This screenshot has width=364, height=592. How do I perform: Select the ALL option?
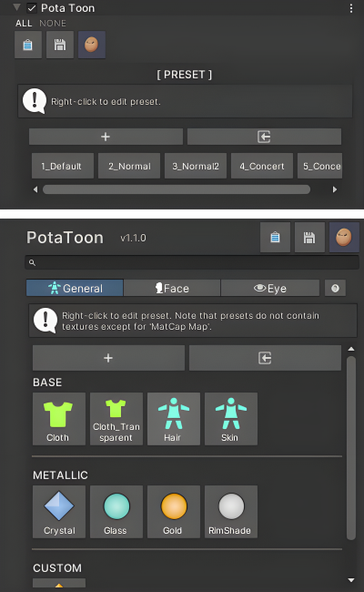(24, 24)
